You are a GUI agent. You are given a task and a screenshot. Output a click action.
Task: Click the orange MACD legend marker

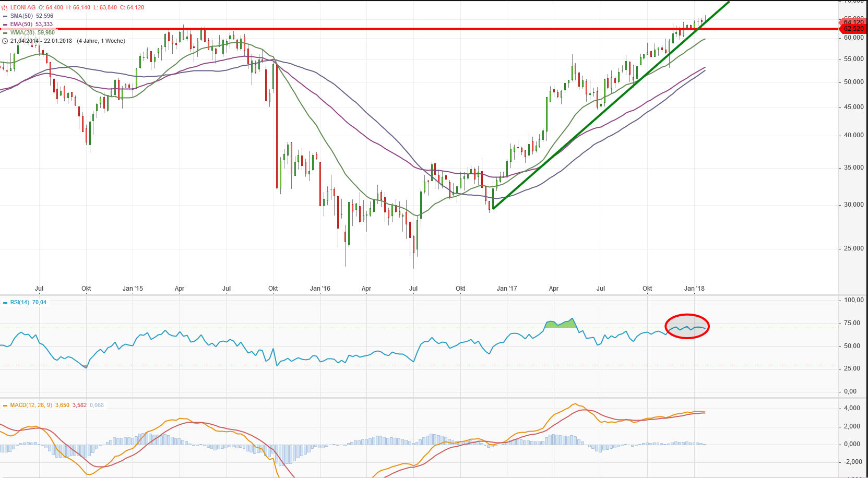tap(5, 405)
